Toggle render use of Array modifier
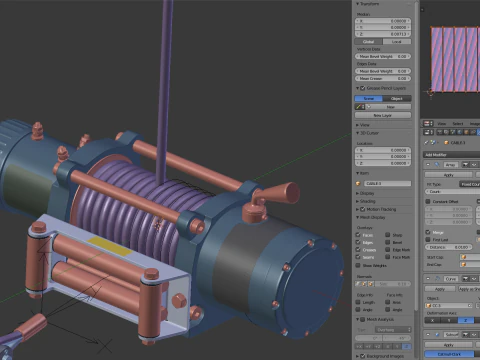The image size is (480, 360). pyautogui.click(x=466, y=165)
